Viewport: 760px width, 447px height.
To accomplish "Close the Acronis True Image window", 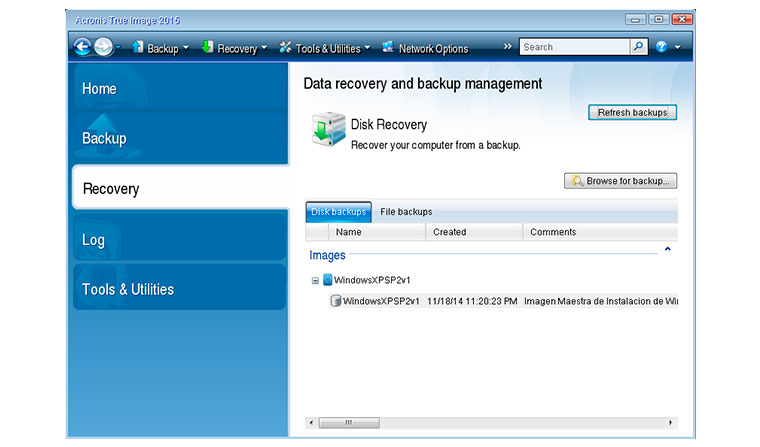I will tap(681, 19).
